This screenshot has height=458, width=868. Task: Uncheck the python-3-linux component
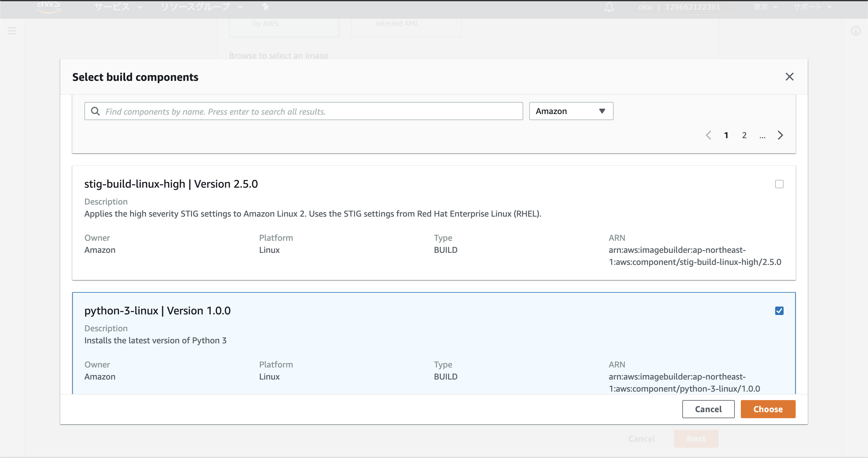click(x=779, y=311)
